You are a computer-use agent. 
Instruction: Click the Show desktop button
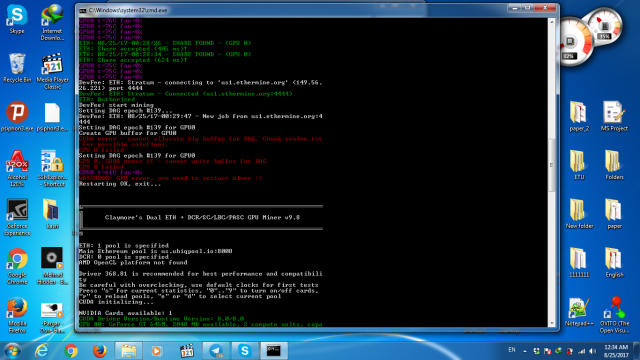(x=637, y=351)
